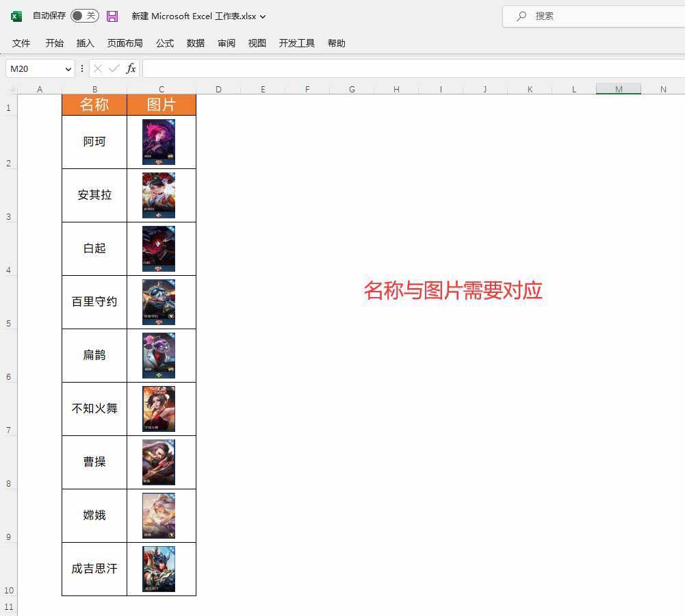Select the 曹操 character picture
Viewport: 685px width, 616px height.
point(159,462)
